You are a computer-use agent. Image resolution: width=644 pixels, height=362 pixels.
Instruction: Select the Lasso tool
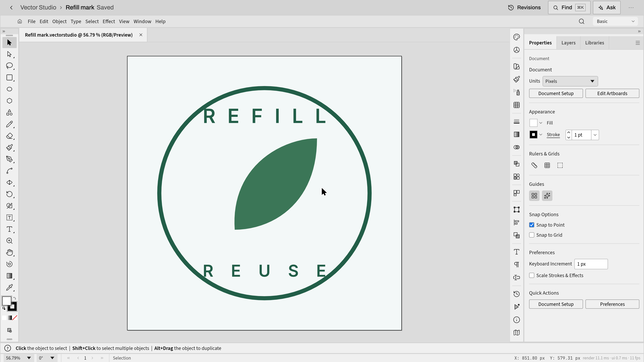coord(9,66)
